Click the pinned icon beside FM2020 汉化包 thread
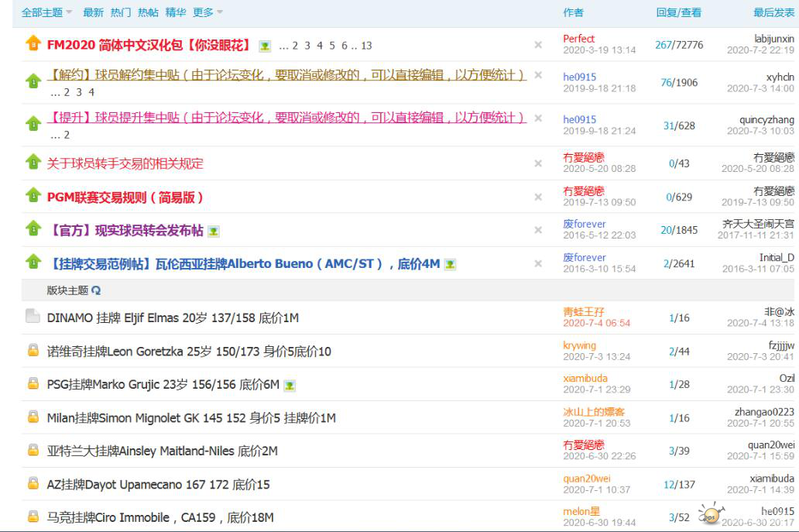Image resolution: width=799 pixels, height=532 pixels. 33,45
